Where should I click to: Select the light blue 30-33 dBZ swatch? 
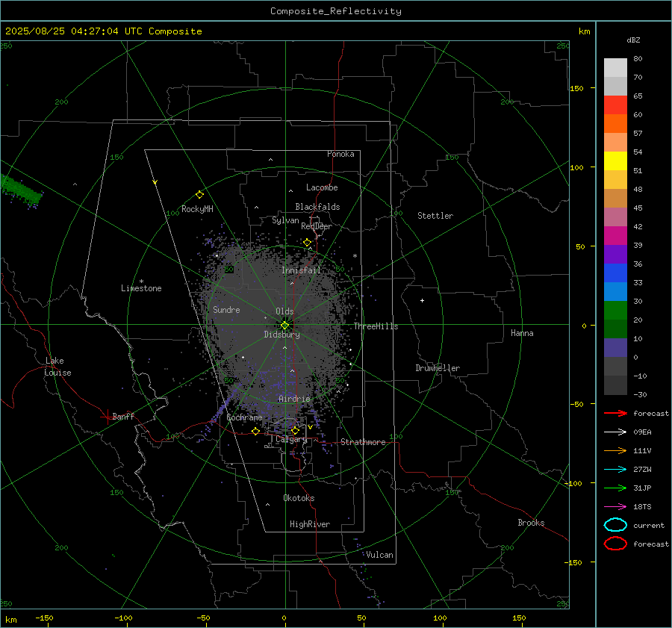pyautogui.click(x=615, y=291)
